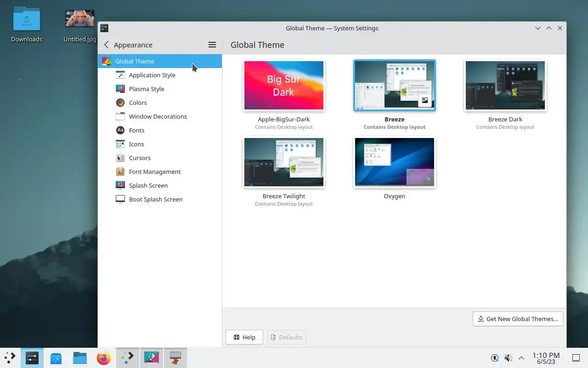Screen dimensions: 588x368
Task: Click the 'Cursors' label in sidebar
Action: (x=140, y=158)
